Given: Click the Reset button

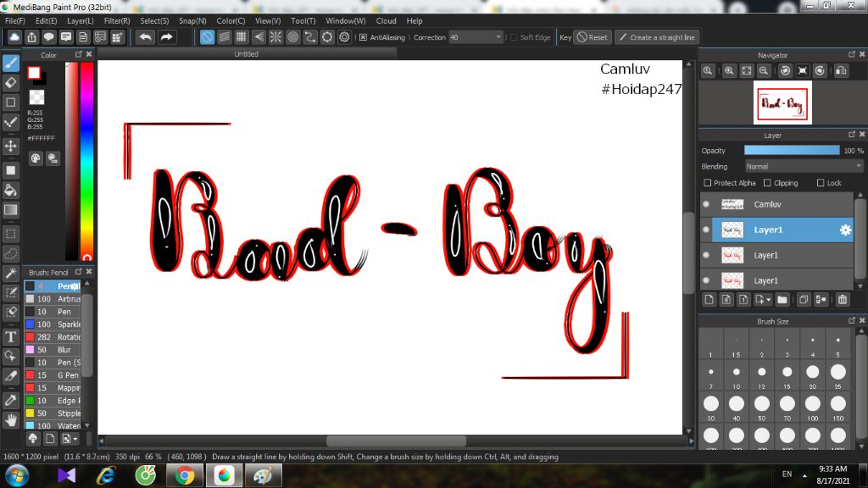Looking at the screenshot, I should pyautogui.click(x=593, y=37).
